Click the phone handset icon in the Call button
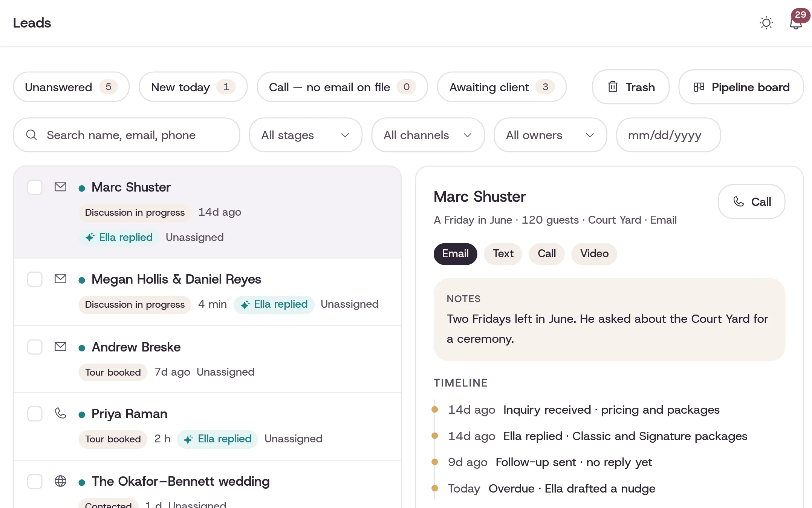 [x=739, y=202]
